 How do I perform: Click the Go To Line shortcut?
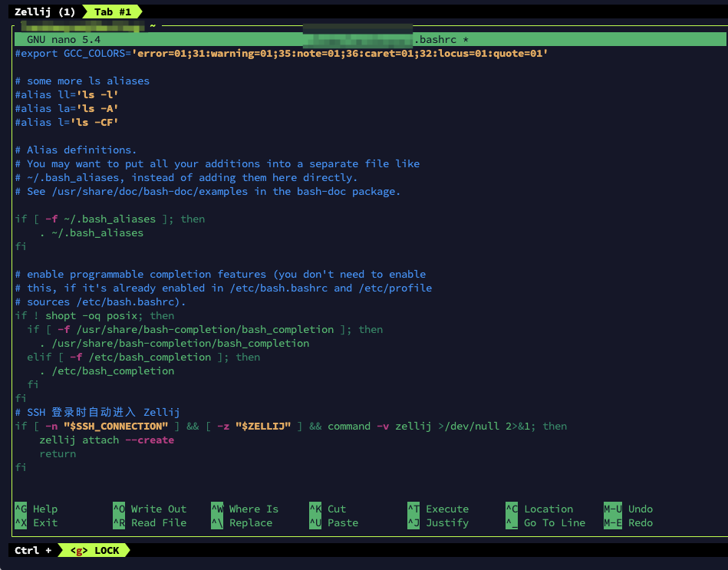[x=545, y=522]
